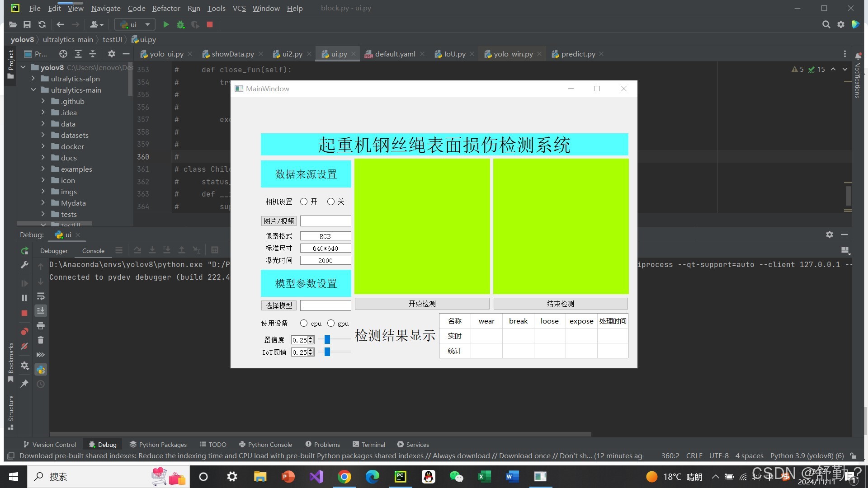This screenshot has width=868, height=488.
Task: Select the gpu radio button
Action: pos(330,323)
